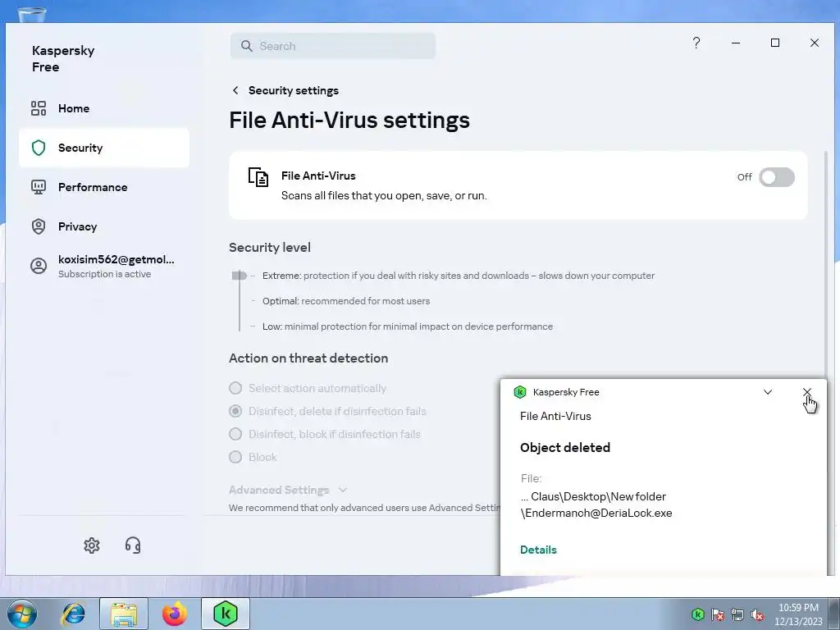Go to the Performance section
Viewport: 840px width, 630px height.
click(x=103, y=187)
